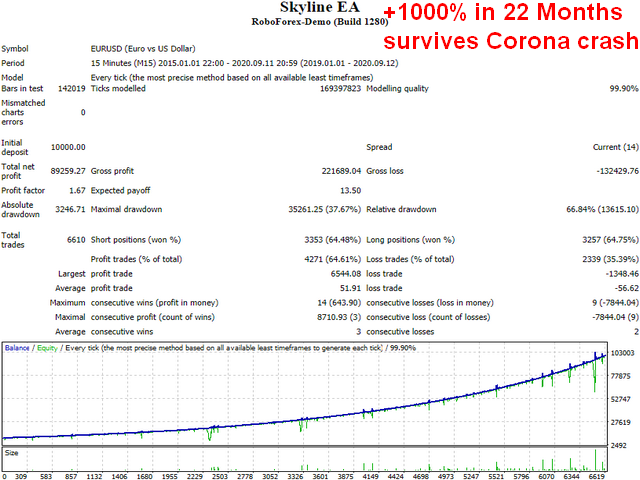
Task: Click chart Y-axis label '103003'
Action: [x=622, y=353]
